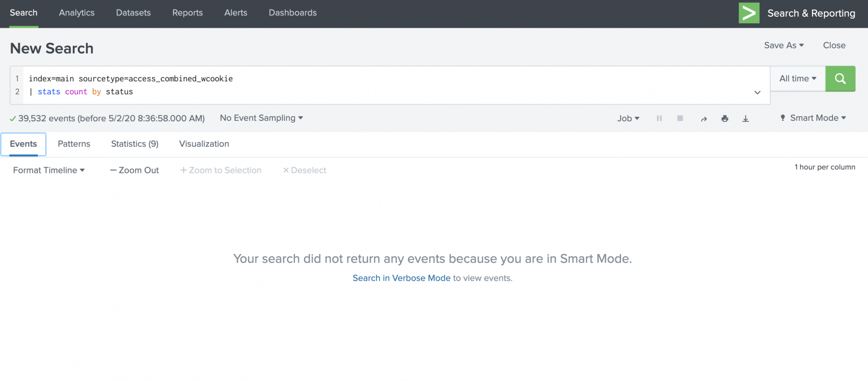Viewport: 868px width, 381px height.
Task: Click the Zoom Out control above the timeline
Action: point(134,170)
